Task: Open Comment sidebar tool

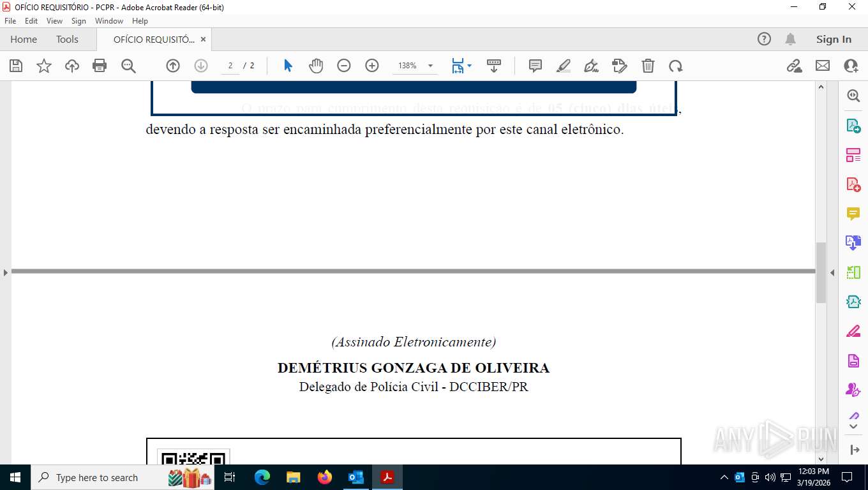Action: (853, 214)
